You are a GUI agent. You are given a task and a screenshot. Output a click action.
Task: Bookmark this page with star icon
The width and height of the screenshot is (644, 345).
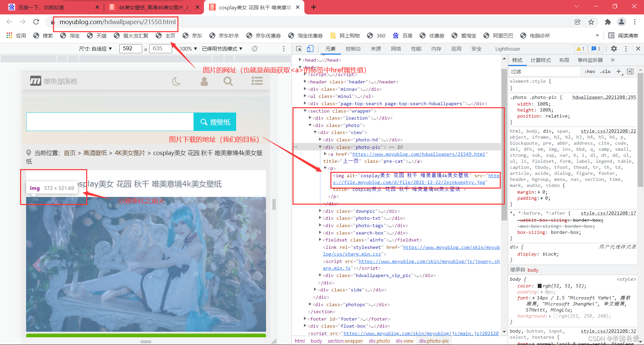[591, 22]
